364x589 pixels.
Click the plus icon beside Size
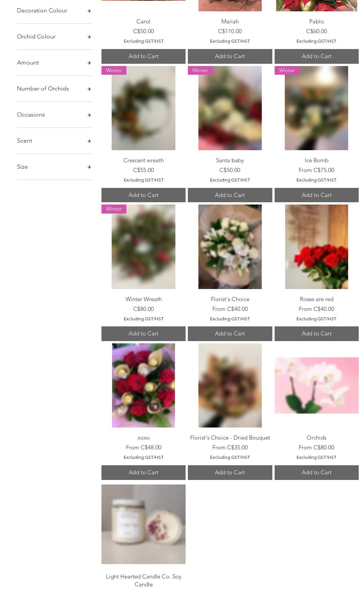pos(89,167)
